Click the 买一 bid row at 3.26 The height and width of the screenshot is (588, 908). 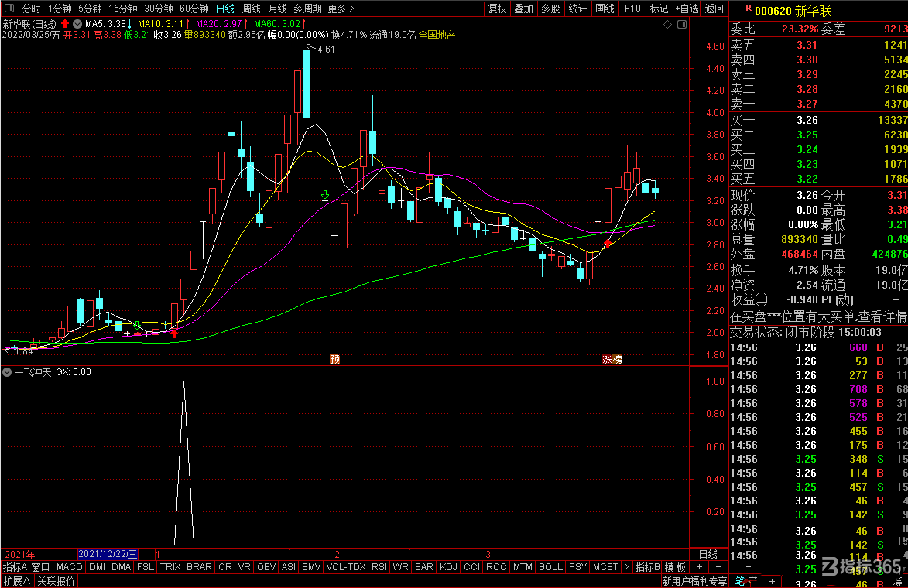pos(819,120)
